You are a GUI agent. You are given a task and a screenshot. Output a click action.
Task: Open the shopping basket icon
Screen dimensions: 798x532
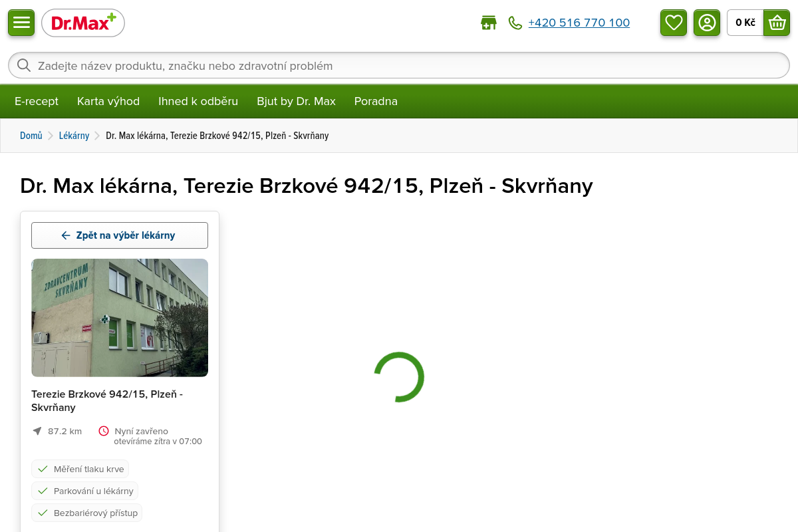tap(777, 23)
